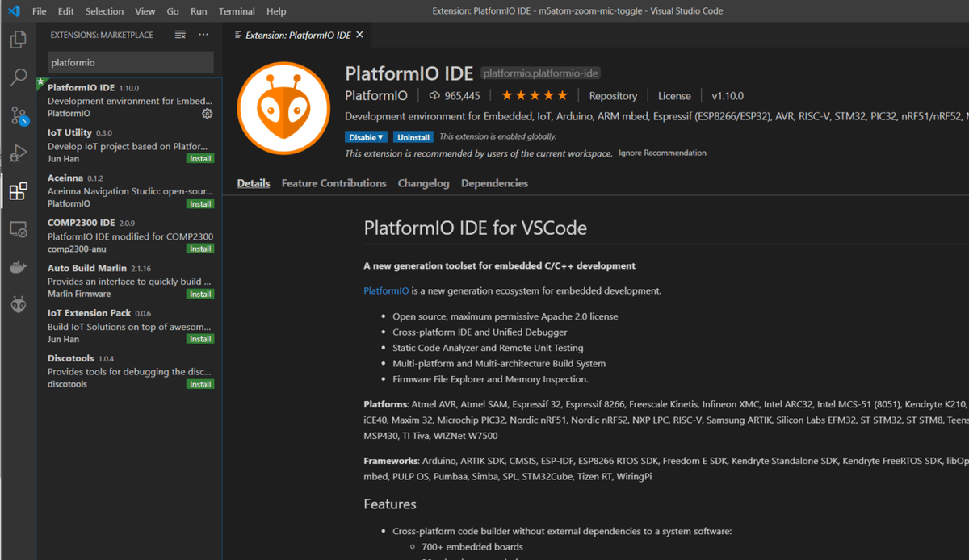969x560 pixels.
Task: Close the Extension: PlatformIO IDE tab
Action: tap(359, 35)
